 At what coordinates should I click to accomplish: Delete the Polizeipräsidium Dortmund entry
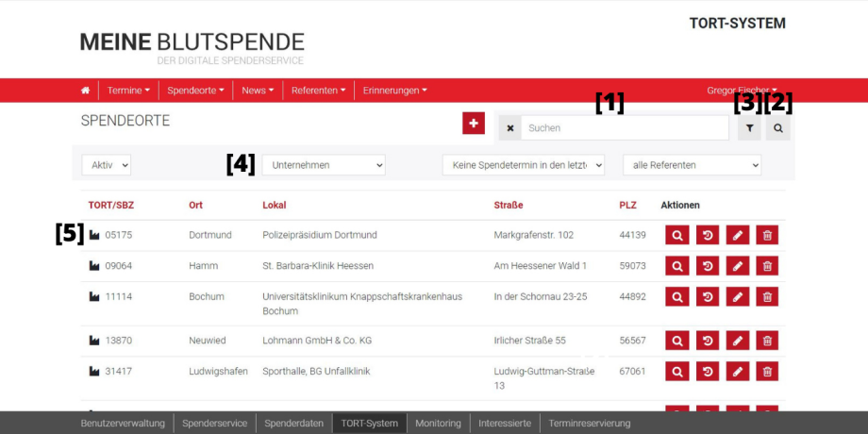pyautogui.click(x=767, y=235)
